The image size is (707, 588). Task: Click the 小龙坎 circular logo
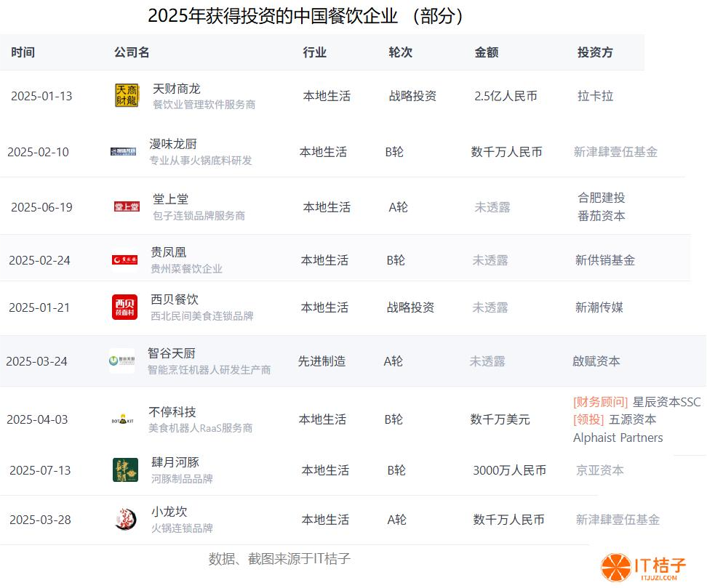[125, 520]
